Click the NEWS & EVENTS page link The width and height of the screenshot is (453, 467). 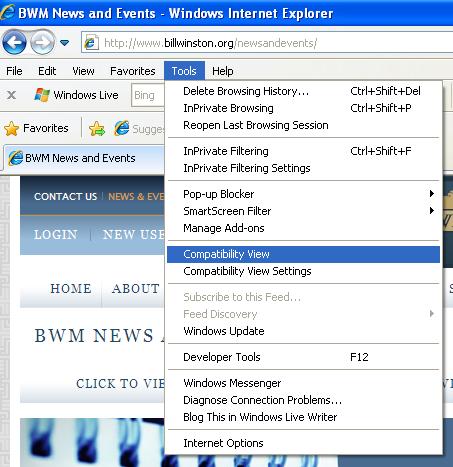136,197
